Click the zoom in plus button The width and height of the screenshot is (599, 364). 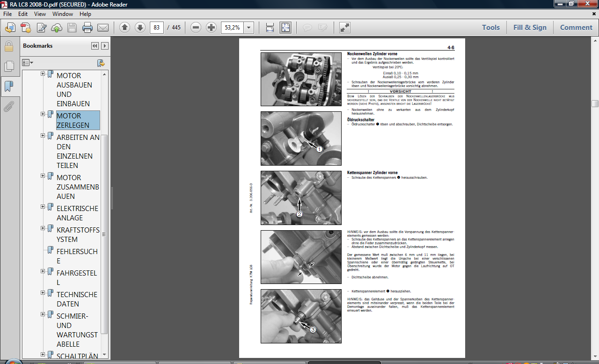[x=212, y=28]
